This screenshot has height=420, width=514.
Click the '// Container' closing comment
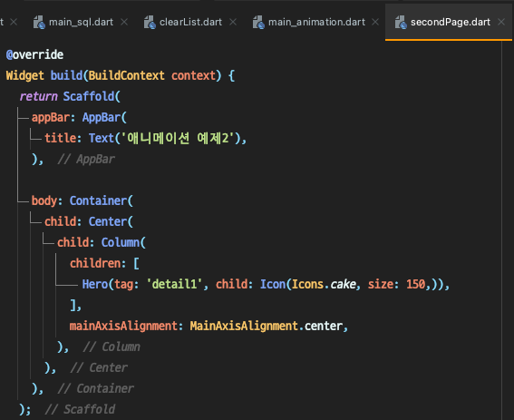pos(96,389)
